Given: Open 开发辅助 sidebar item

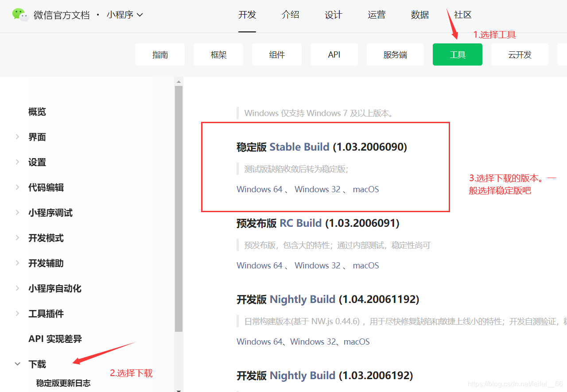Looking at the screenshot, I should [46, 263].
